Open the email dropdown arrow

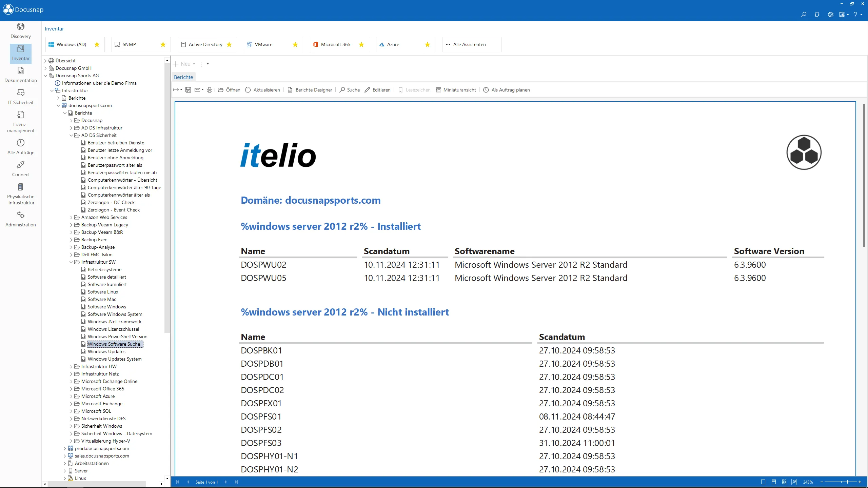pos(203,90)
